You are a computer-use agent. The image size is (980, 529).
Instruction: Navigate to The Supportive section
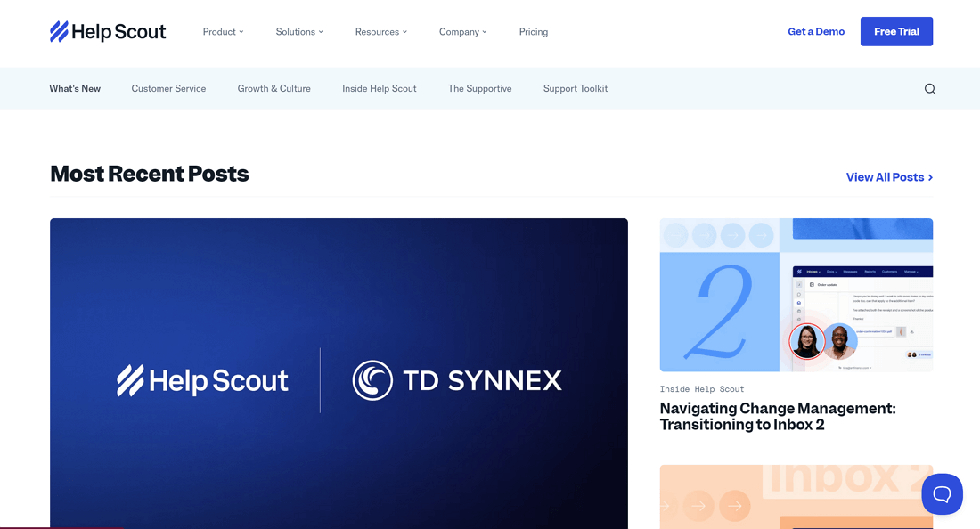click(x=480, y=89)
